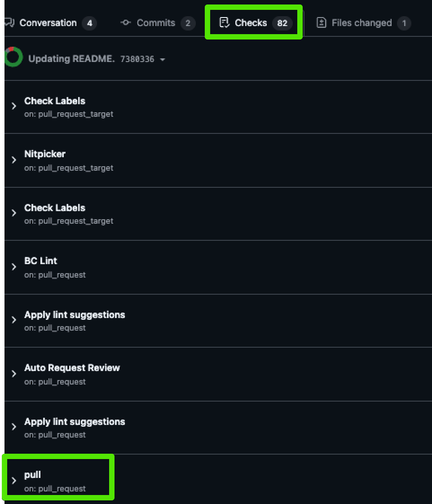Image resolution: width=432 pixels, height=504 pixels.
Task: View the Files changed tab
Action: (364, 23)
